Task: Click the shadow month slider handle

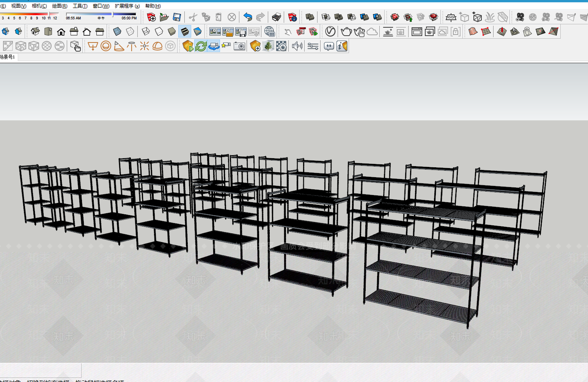Action: [49, 14]
